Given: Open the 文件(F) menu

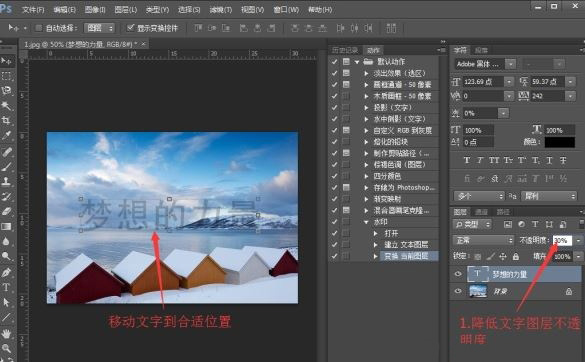Looking at the screenshot, I should click(32, 10).
